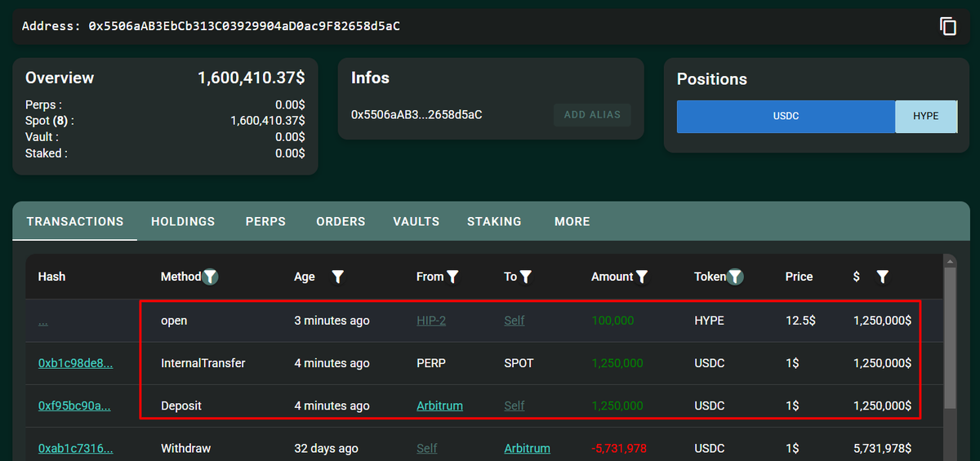Open the PERPS tab

(265, 221)
